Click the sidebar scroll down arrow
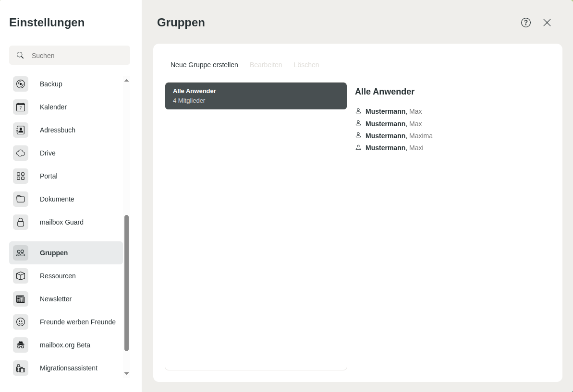Image resolution: width=573 pixels, height=392 pixels. [x=126, y=373]
